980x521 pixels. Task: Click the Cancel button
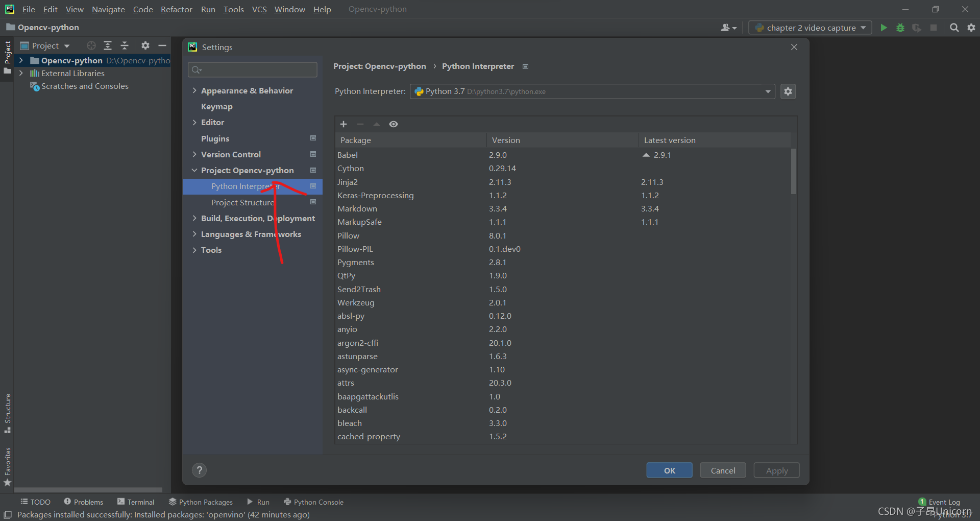tap(723, 470)
